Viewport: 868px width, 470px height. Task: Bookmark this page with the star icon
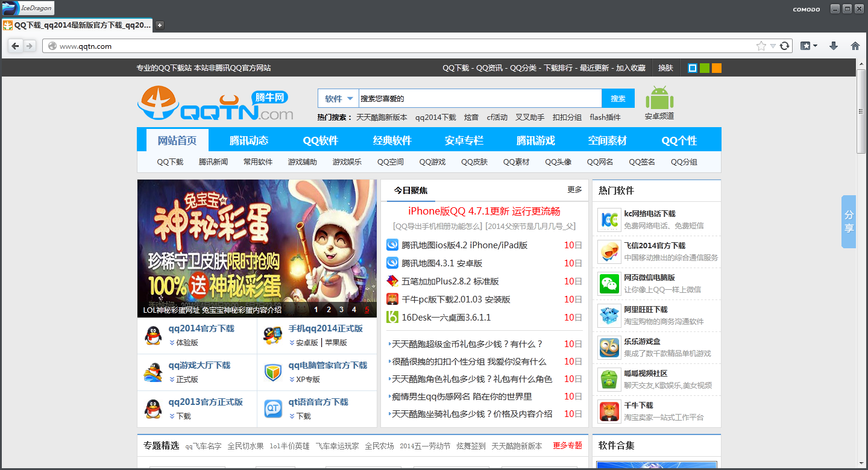761,46
